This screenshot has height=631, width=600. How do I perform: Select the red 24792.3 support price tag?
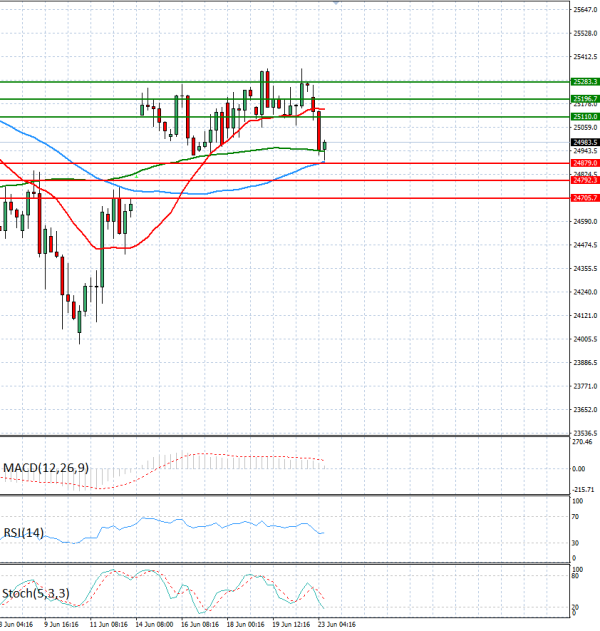pyautogui.click(x=585, y=180)
